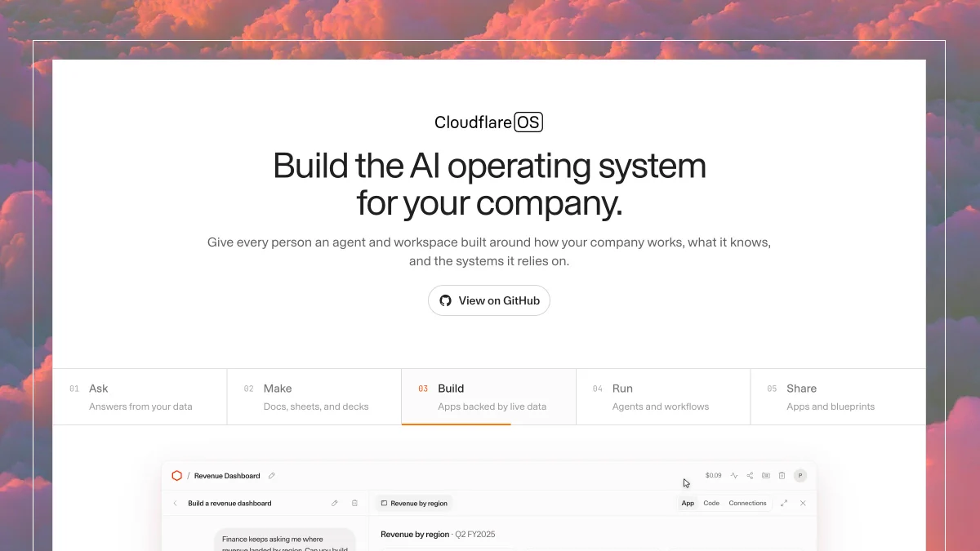Click the panel icon left of header trash
Image resolution: width=980 pixels, height=551 pixels.
coord(765,475)
